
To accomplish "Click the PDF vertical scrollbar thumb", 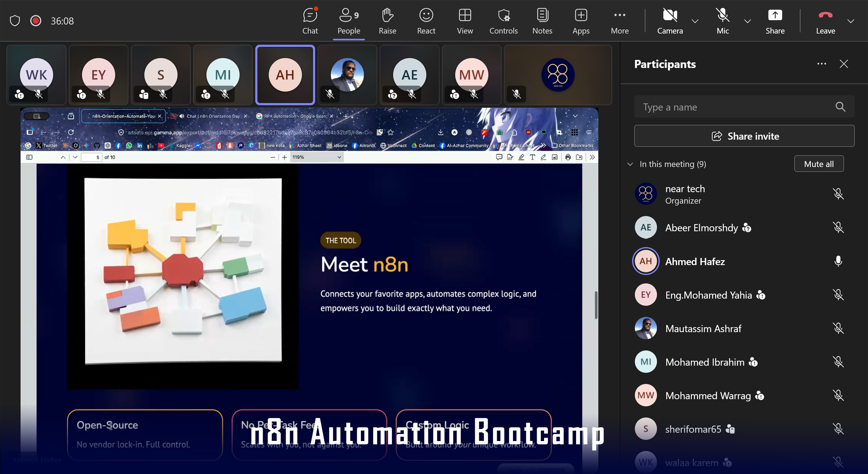I will click(596, 305).
